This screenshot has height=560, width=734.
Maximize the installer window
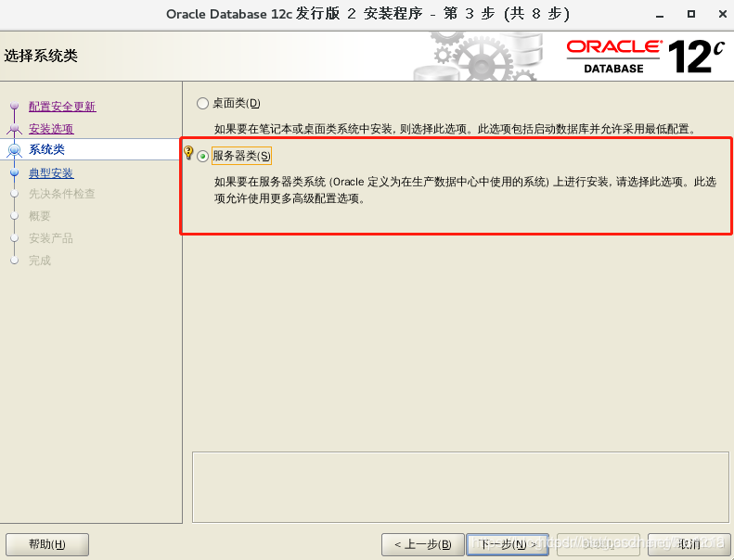pos(691,14)
